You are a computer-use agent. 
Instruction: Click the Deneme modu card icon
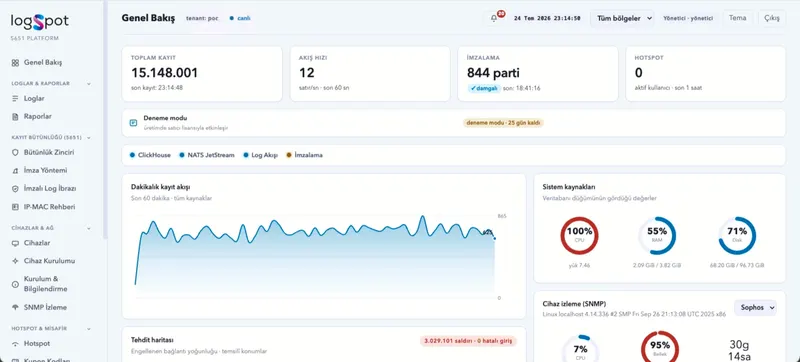tap(133, 122)
